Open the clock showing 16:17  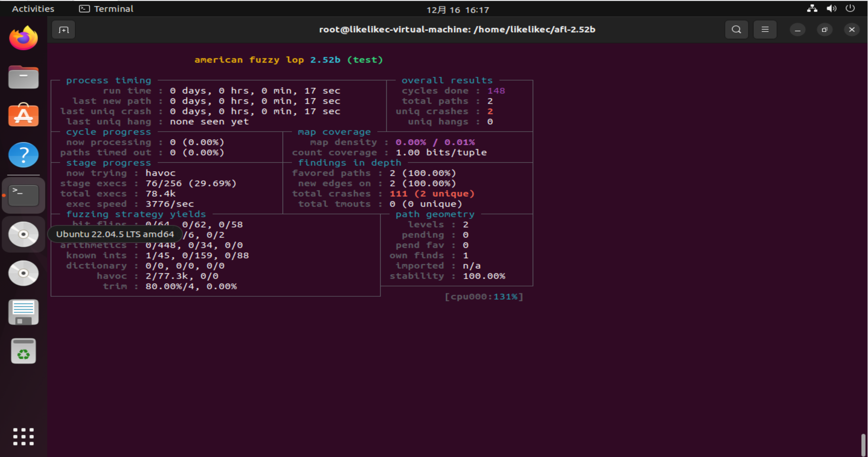pyautogui.click(x=458, y=10)
